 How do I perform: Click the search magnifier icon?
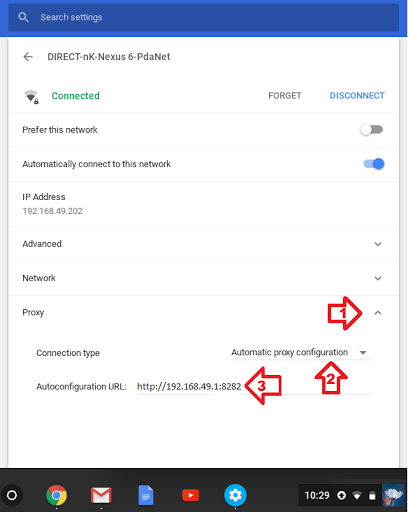23,17
